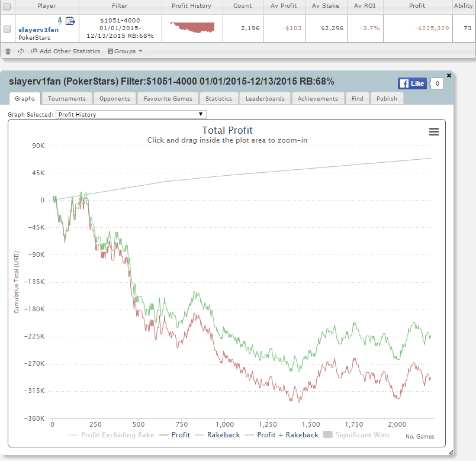Sort by the Av ROI column header
The height and width of the screenshot is (461, 476).
click(x=365, y=6)
